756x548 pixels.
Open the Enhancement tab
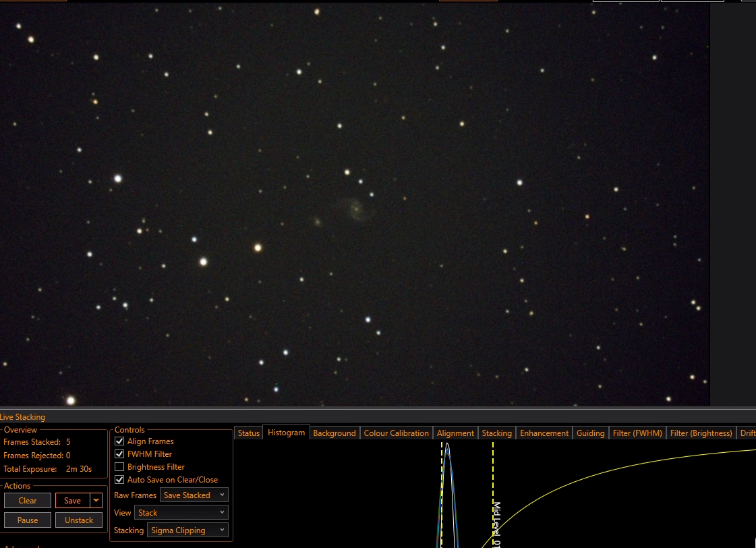coord(544,433)
